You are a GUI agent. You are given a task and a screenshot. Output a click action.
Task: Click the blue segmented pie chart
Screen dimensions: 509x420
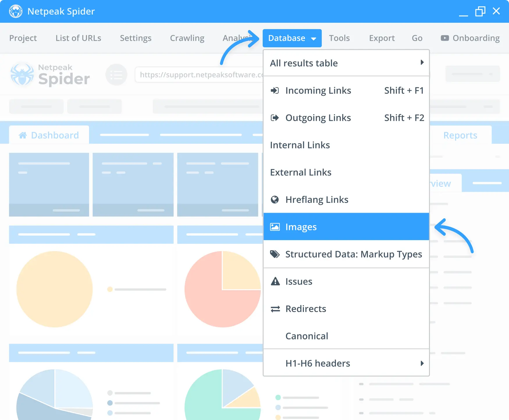tap(54, 395)
